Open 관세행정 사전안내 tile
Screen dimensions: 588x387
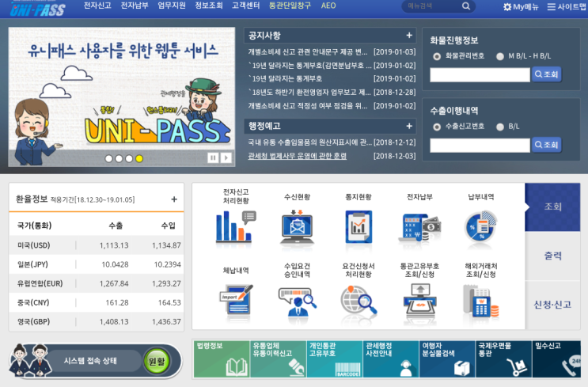(391, 359)
